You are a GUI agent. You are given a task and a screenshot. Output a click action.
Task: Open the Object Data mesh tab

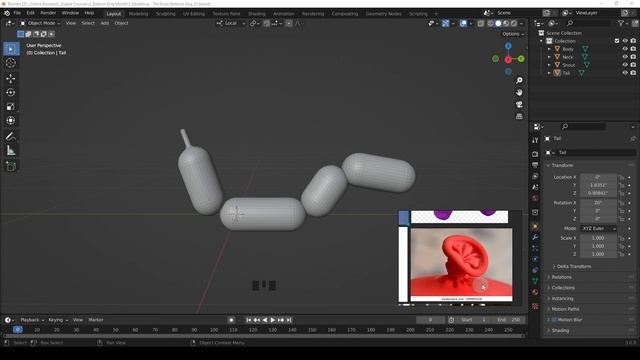click(535, 281)
